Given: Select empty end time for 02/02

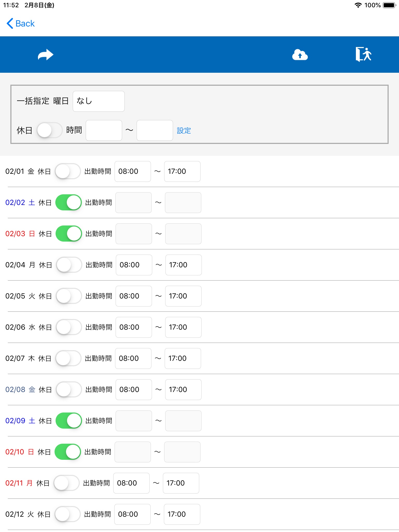Looking at the screenshot, I should (183, 203).
